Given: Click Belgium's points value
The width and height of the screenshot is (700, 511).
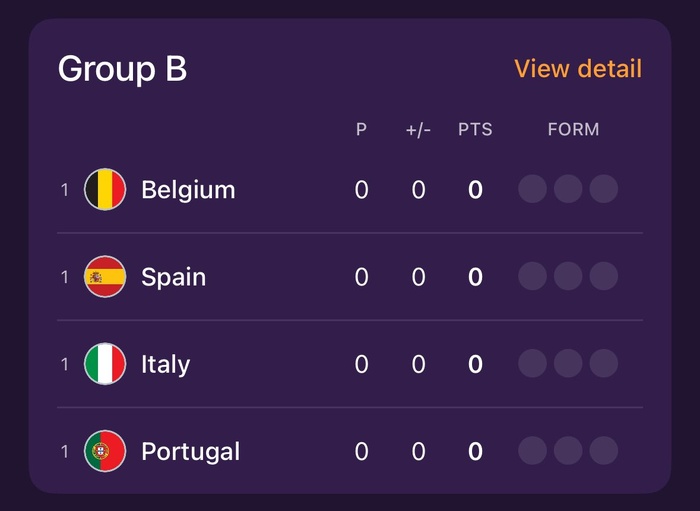Looking at the screenshot, I should [x=475, y=189].
